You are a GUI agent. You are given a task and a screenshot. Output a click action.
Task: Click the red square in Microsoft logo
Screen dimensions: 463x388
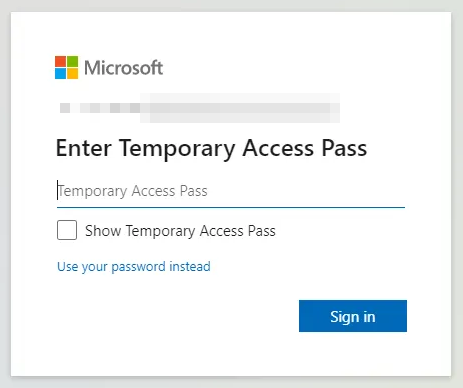click(60, 61)
